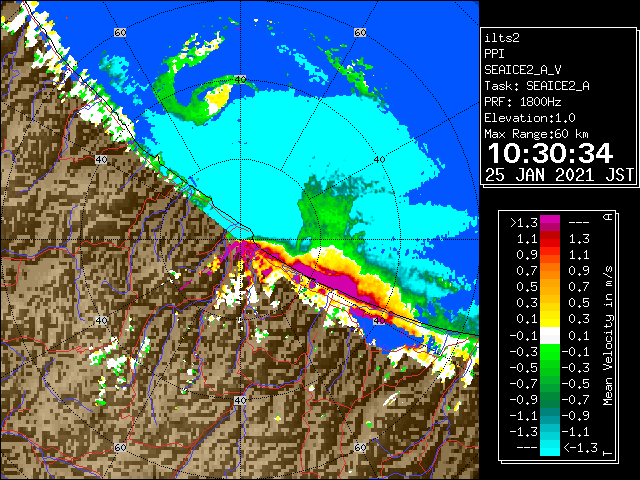The height and width of the screenshot is (480, 640).
Task: Click the '40' range label due south of center
Action: click(240, 401)
